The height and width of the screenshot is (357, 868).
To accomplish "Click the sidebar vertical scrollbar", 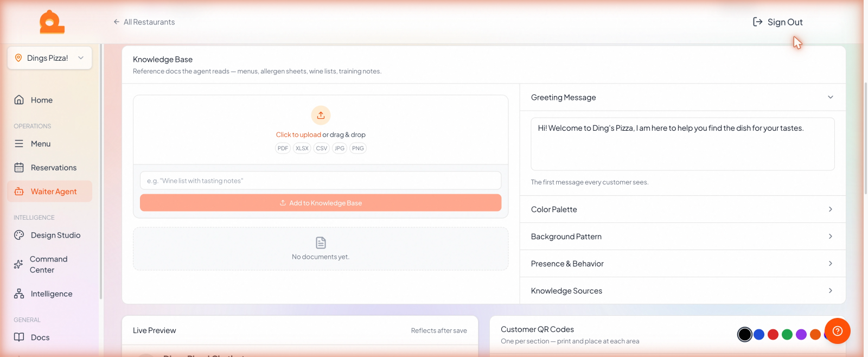I will coord(101,171).
